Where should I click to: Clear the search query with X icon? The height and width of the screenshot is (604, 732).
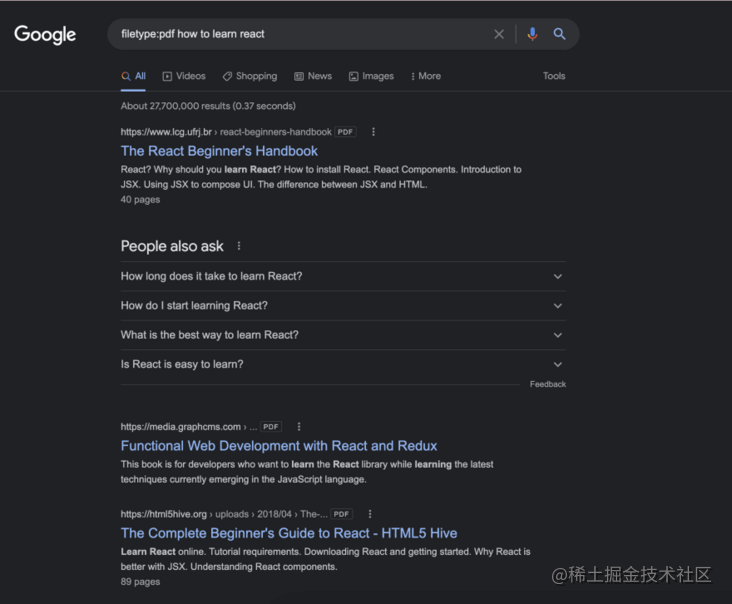(499, 34)
